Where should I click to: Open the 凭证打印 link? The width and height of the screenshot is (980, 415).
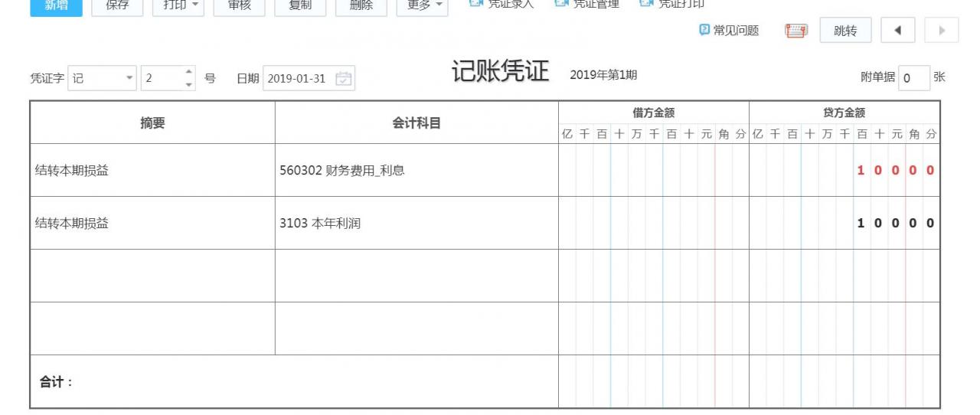tap(681, 4)
